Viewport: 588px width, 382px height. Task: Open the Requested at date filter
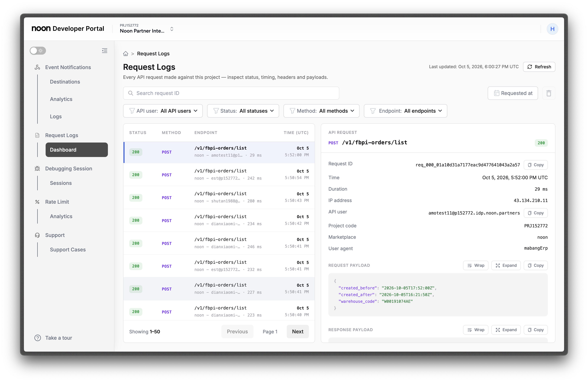pyautogui.click(x=513, y=93)
